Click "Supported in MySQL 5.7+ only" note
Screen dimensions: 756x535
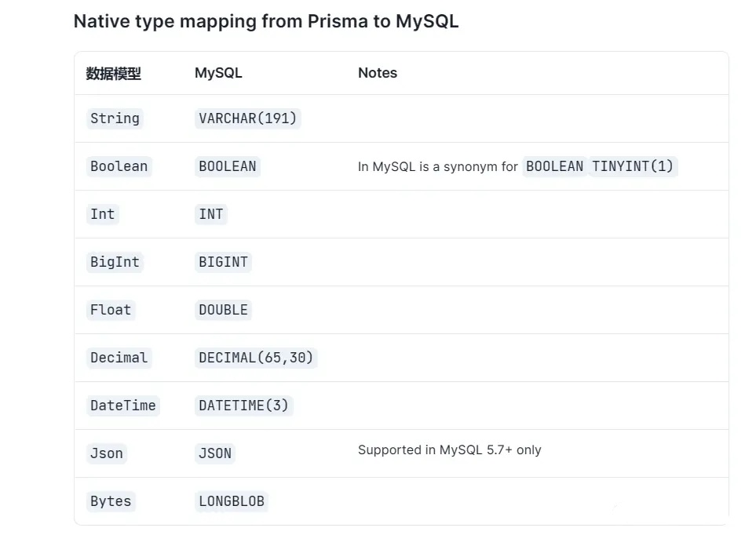449,450
